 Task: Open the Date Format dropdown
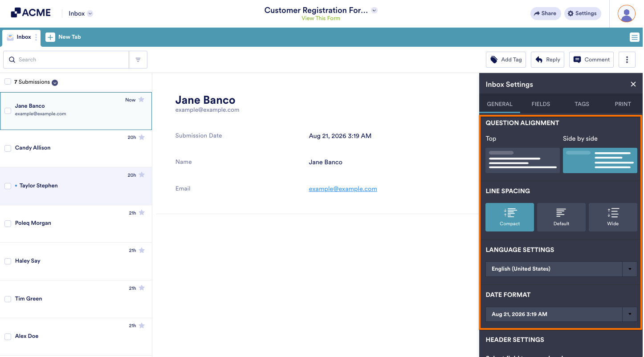pyautogui.click(x=561, y=314)
